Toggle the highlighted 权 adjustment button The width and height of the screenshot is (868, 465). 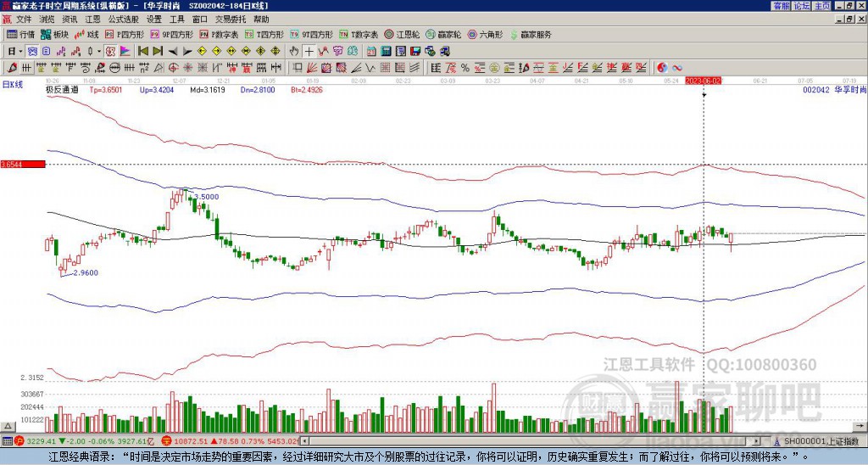click(x=110, y=52)
